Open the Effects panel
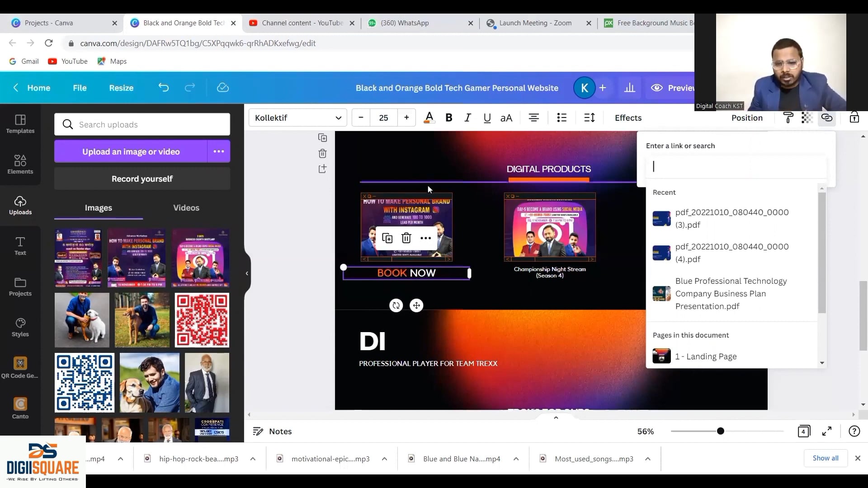 (628, 118)
